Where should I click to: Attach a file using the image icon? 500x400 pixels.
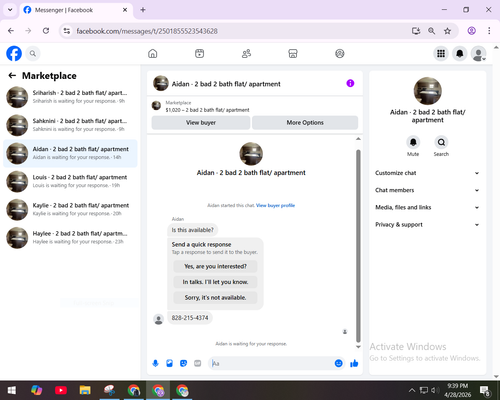[169, 363]
